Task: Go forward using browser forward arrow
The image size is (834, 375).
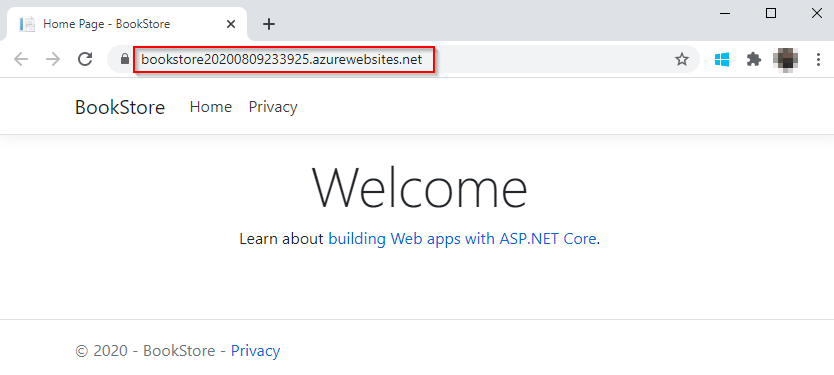Action: 53,59
